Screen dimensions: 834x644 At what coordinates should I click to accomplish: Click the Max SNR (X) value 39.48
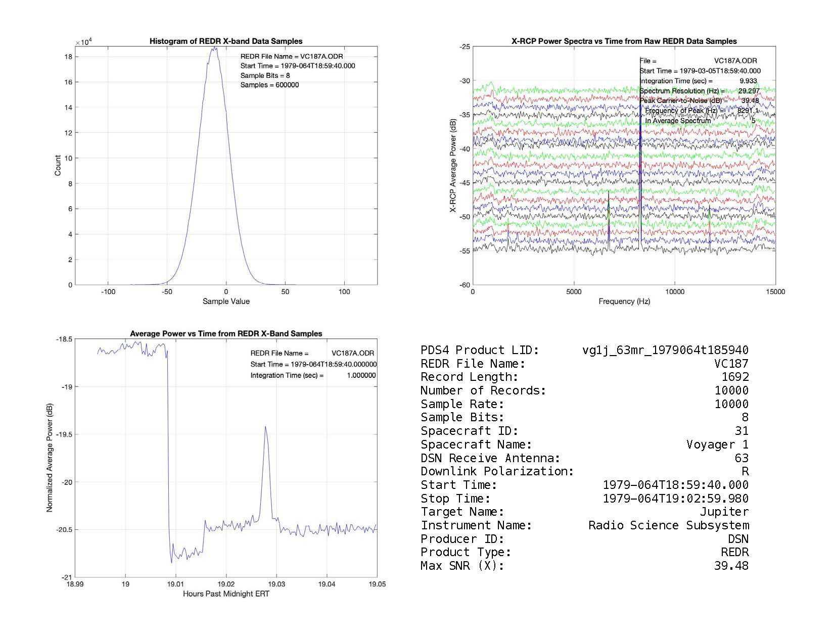(731, 566)
